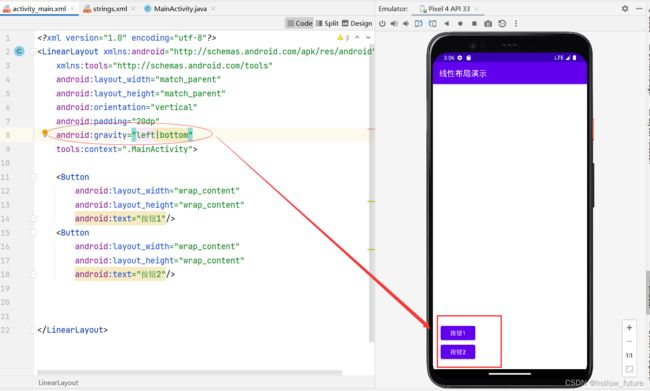Toggle the fold marker on line 18
This screenshot has height=391, width=650.
point(34,274)
